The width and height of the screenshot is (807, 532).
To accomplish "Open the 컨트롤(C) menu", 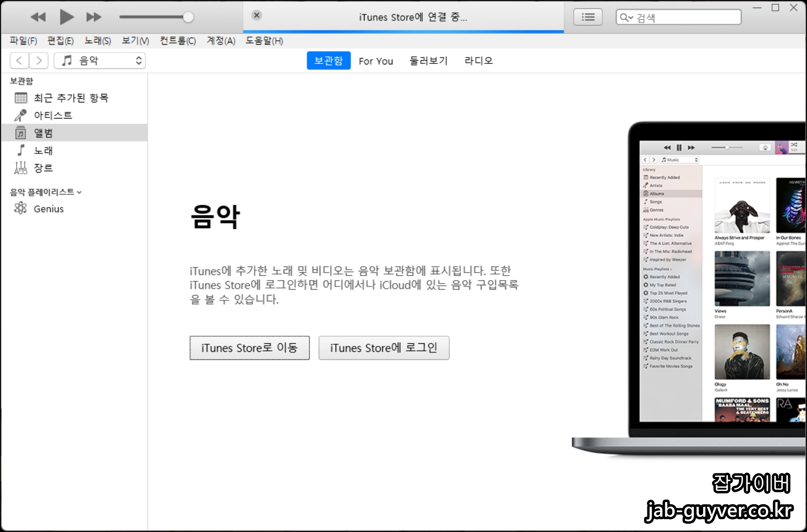I will 178,41.
